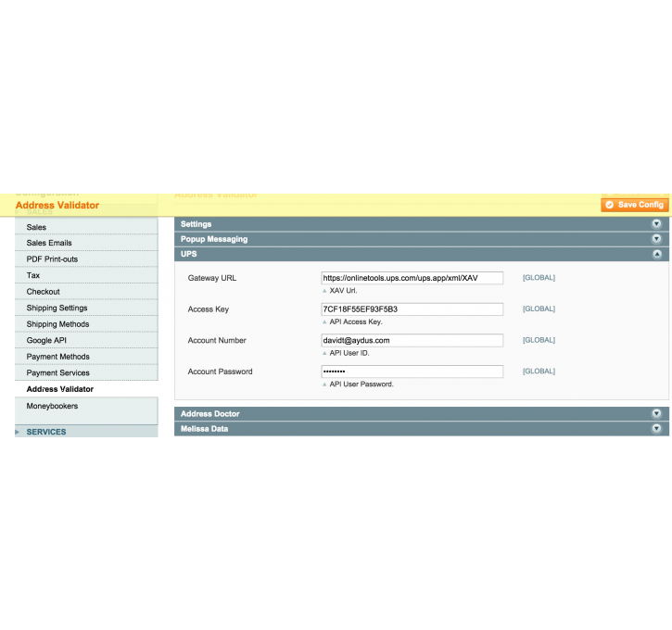
Task: Click the 'API User ID.' hint text
Action: [349, 353]
